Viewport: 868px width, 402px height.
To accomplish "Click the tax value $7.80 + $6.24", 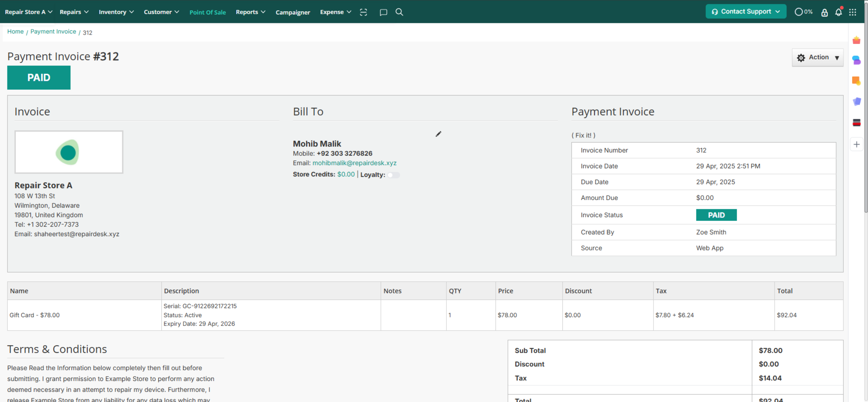I will tap(674, 315).
